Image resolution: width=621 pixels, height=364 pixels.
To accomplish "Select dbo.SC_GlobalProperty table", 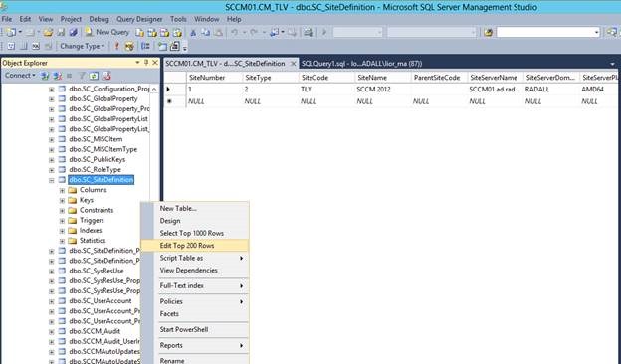I will pyautogui.click(x=103, y=98).
